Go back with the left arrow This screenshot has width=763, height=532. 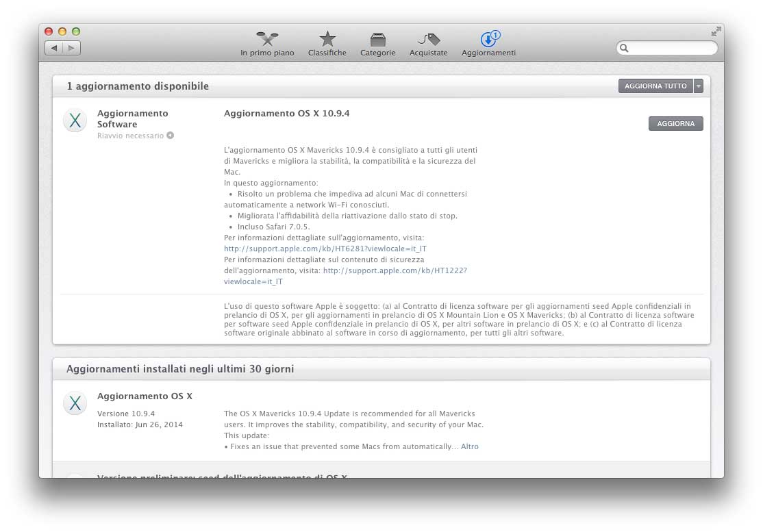pos(54,48)
